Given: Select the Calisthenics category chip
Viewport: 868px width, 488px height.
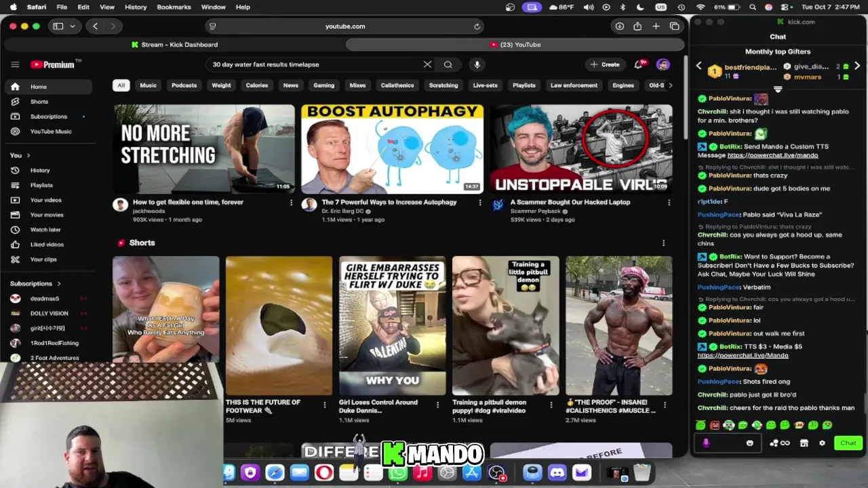Looking at the screenshot, I should pos(397,85).
